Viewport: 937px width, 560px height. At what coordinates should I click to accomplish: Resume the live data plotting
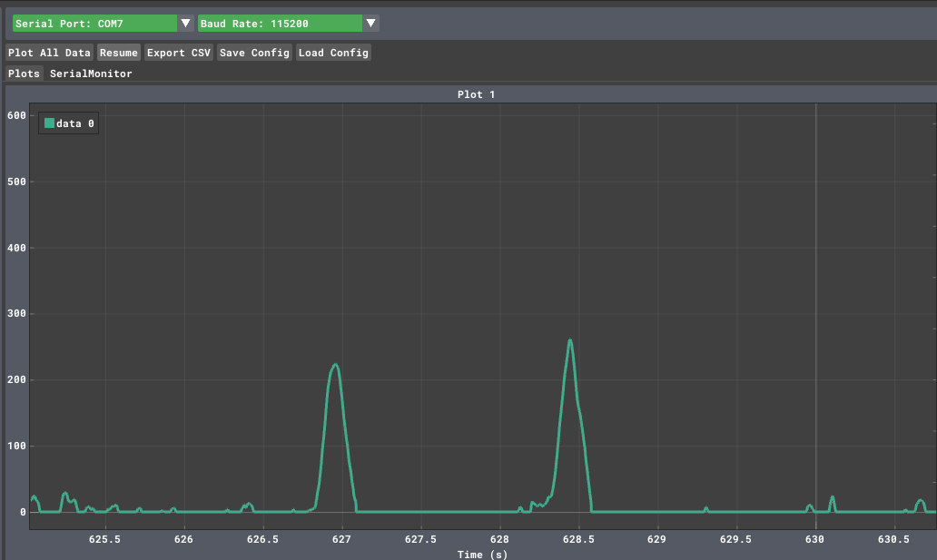119,53
